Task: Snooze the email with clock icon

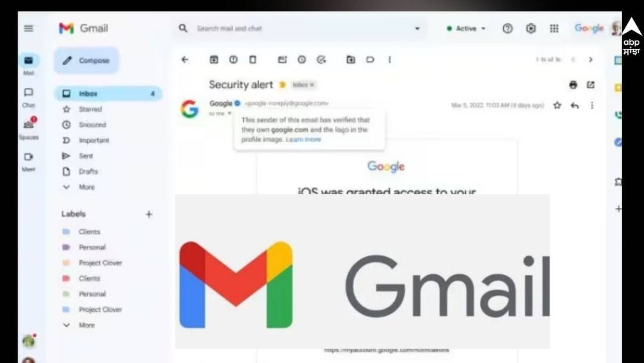Action: [x=302, y=60]
